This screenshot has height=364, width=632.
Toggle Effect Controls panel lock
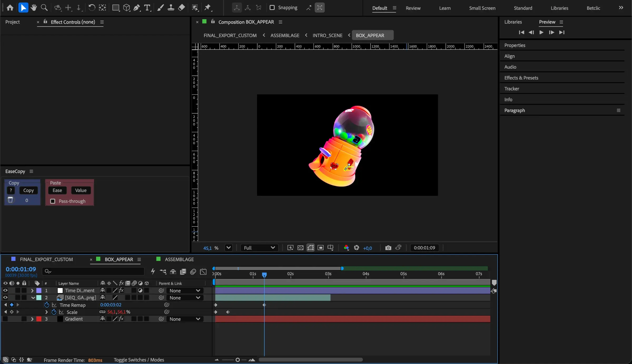pos(45,22)
